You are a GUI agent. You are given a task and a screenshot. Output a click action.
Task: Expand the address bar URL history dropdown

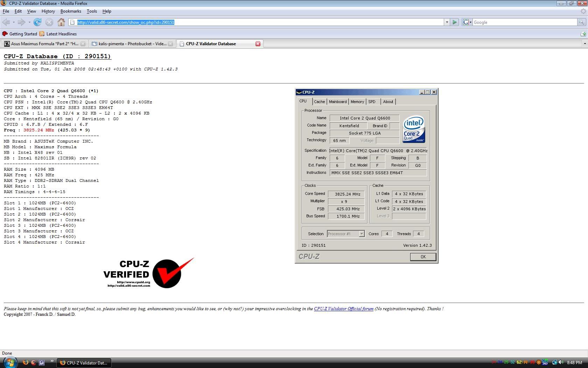(x=447, y=22)
